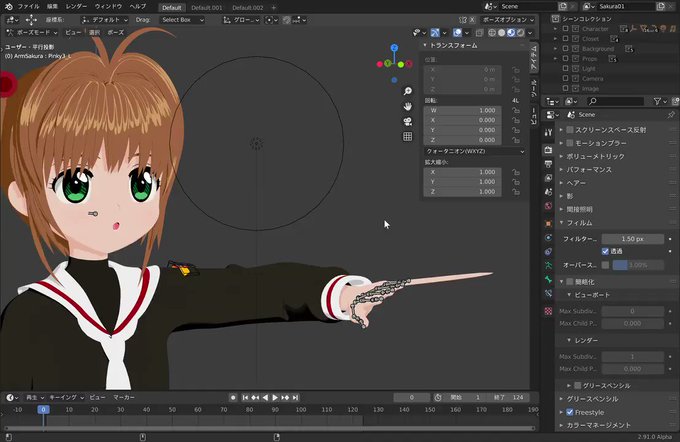The height and width of the screenshot is (442, 680).
Task: Click the move tool icon in header
Action: (31, 20)
